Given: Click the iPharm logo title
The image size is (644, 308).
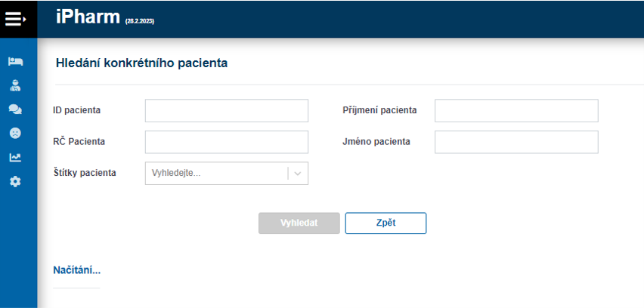Looking at the screenshot, I should (88, 17).
